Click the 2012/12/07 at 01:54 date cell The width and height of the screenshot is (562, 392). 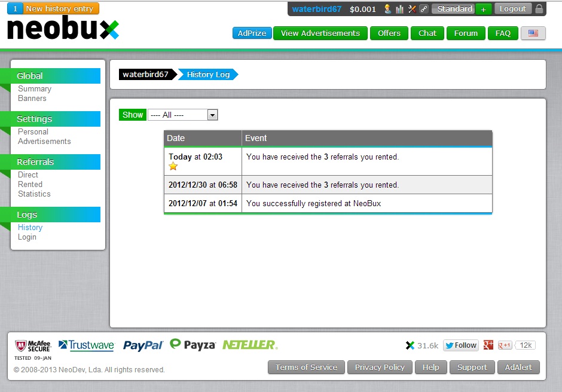click(x=203, y=204)
